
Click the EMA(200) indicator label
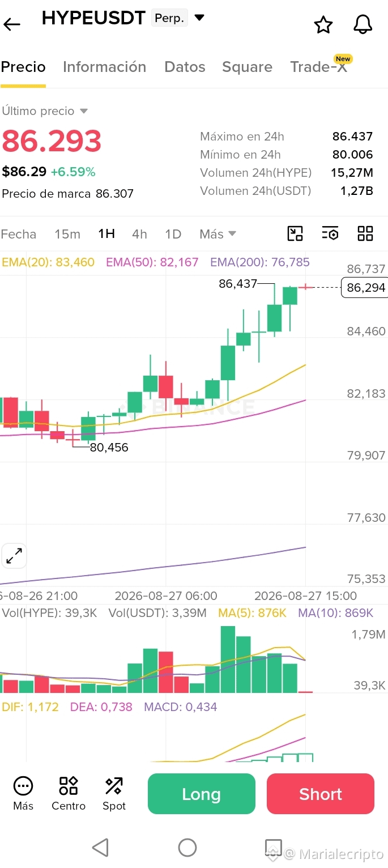[x=260, y=262]
